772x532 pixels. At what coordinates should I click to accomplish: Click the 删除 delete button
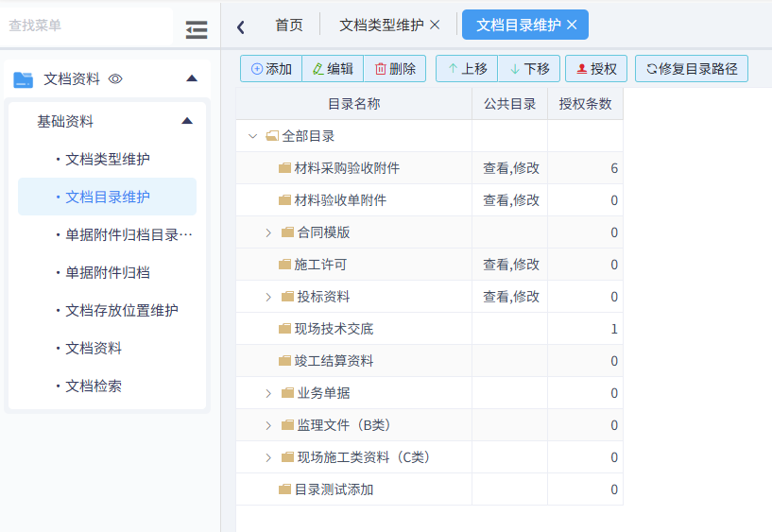pyautogui.click(x=395, y=69)
